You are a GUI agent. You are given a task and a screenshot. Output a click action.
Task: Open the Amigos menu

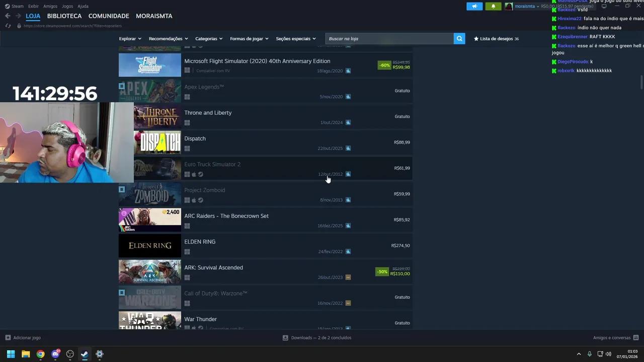click(50, 7)
